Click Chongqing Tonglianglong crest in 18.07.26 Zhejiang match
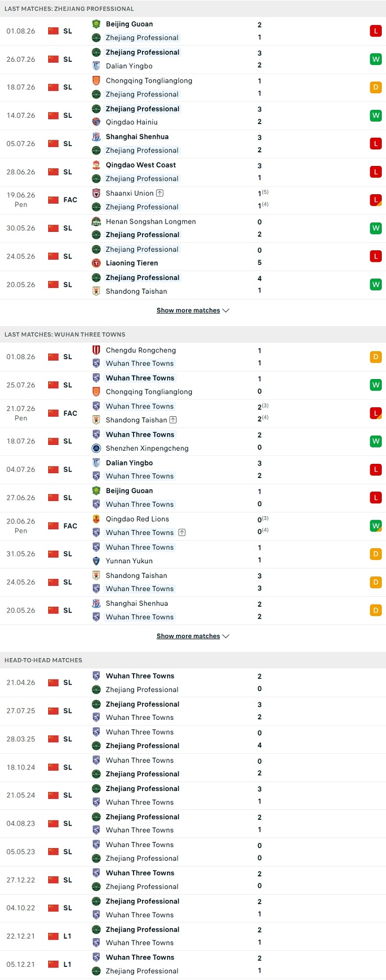The image size is (386, 980). (96, 81)
